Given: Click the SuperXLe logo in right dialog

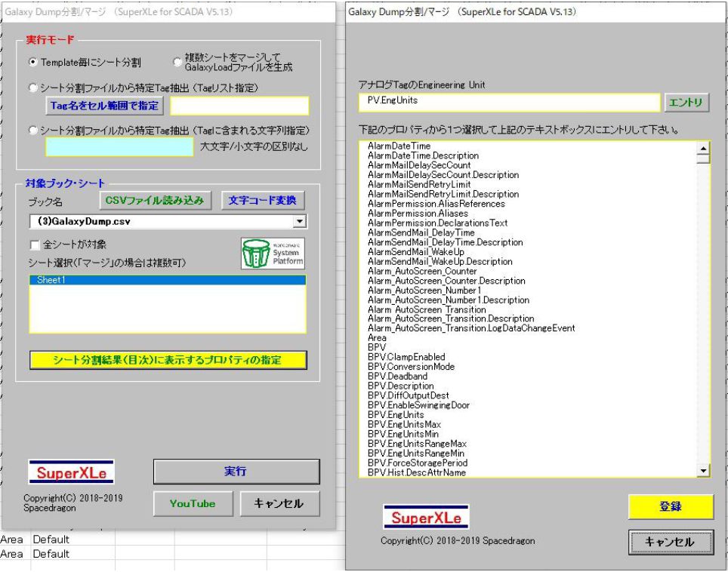Looking at the screenshot, I should pos(426,517).
